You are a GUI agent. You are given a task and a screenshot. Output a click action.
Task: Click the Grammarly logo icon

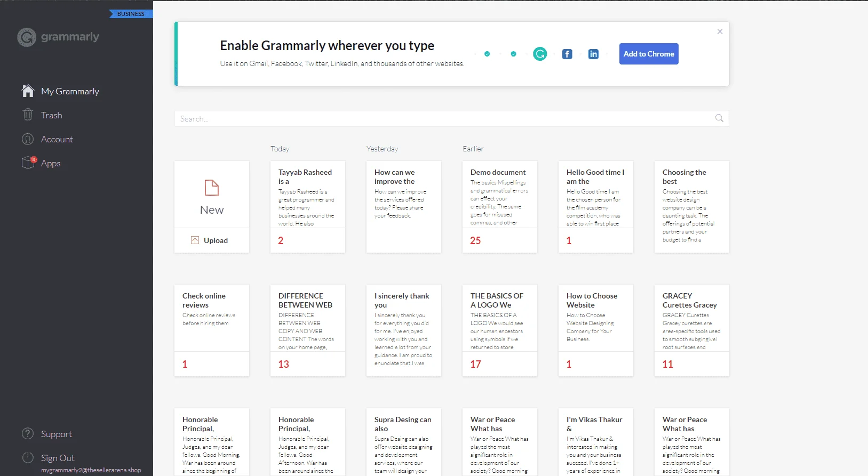click(x=27, y=37)
